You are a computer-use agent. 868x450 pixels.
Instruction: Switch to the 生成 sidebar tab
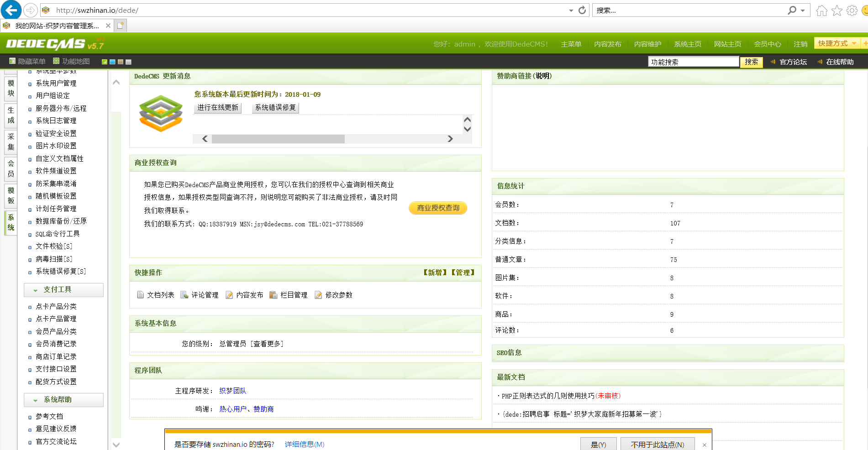11,115
